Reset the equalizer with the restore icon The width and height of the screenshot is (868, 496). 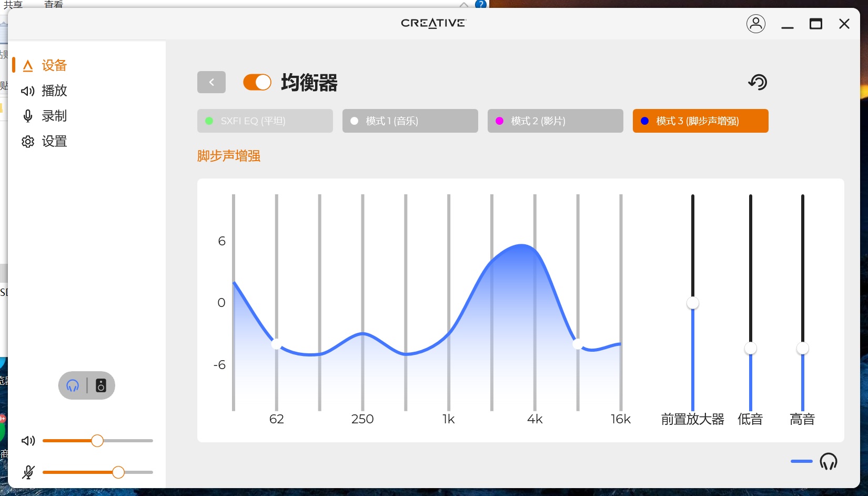(x=758, y=82)
